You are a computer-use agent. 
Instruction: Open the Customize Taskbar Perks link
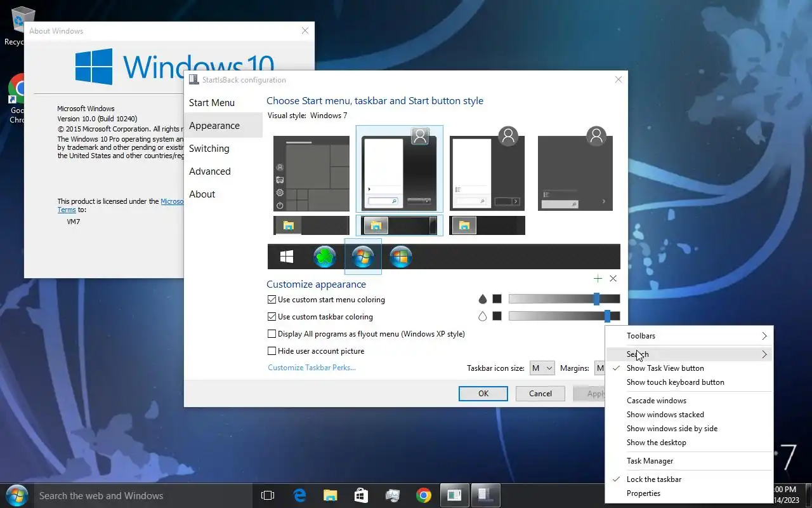click(x=311, y=368)
